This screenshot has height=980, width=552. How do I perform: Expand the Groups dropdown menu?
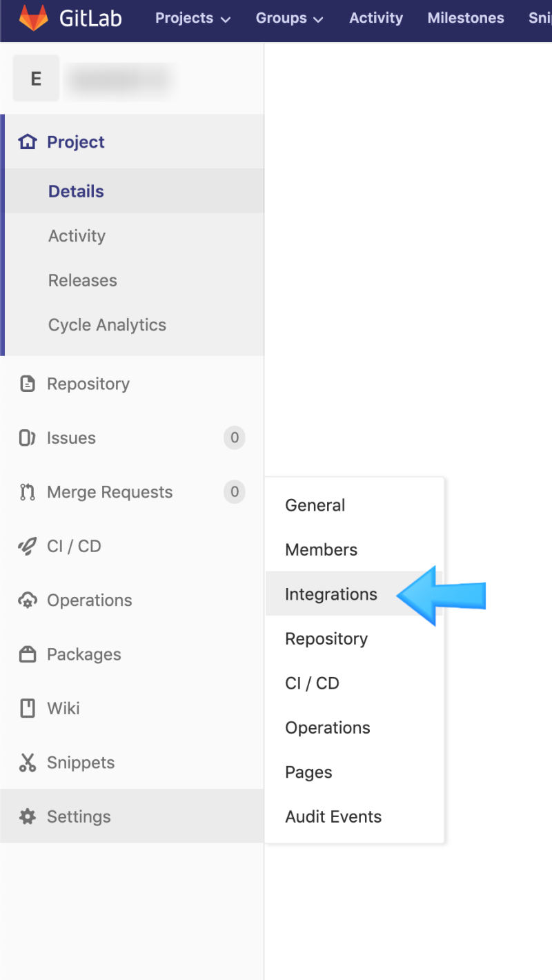(x=289, y=19)
